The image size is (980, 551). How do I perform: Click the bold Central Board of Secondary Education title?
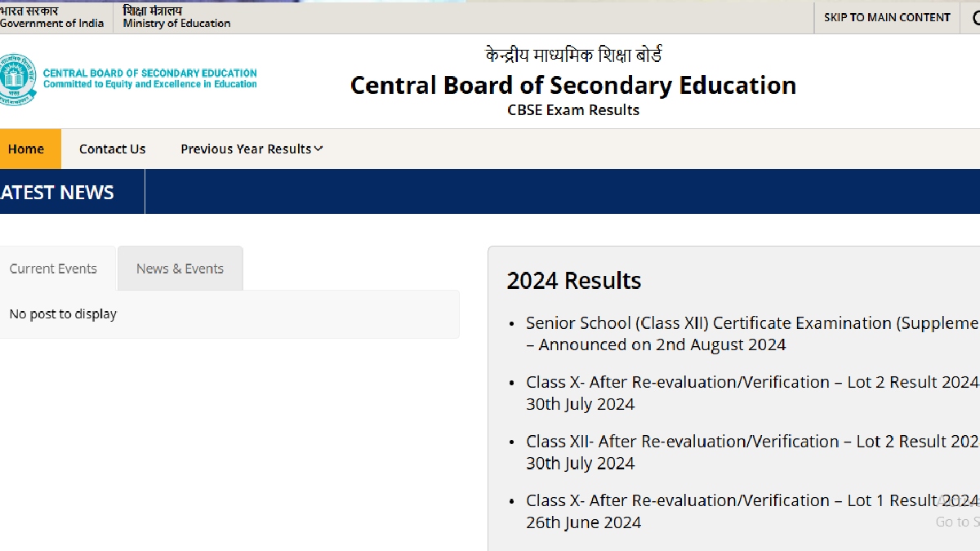tap(572, 85)
